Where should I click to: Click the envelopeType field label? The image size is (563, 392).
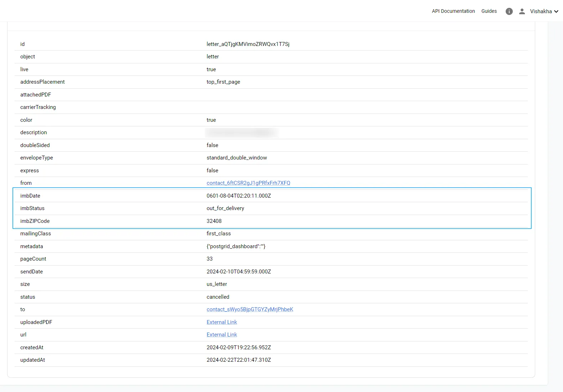pyautogui.click(x=36, y=158)
